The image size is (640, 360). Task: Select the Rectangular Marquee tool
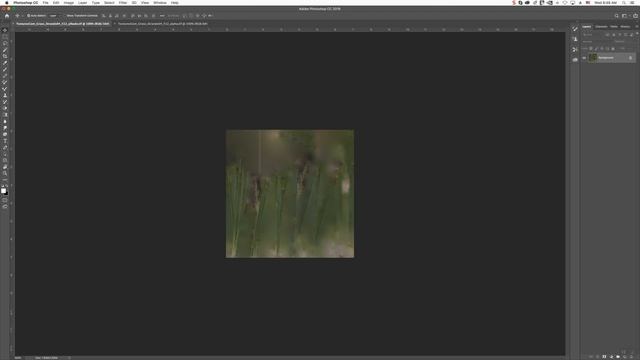(5, 36)
